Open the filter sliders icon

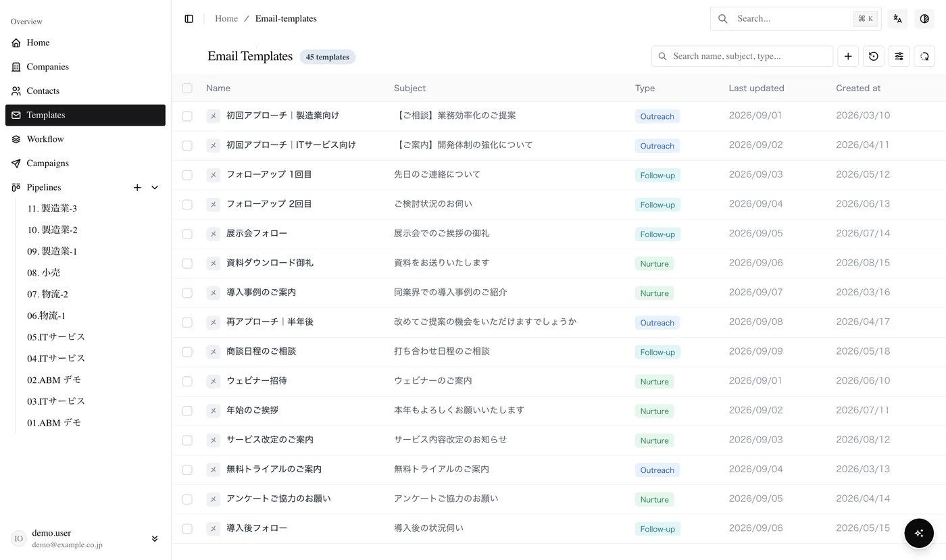[899, 56]
